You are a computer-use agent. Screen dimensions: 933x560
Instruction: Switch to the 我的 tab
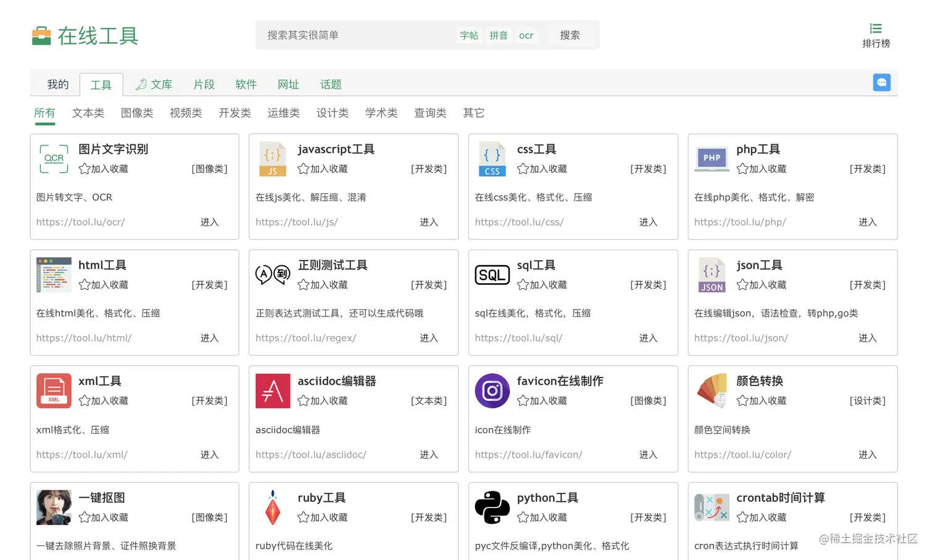point(58,84)
